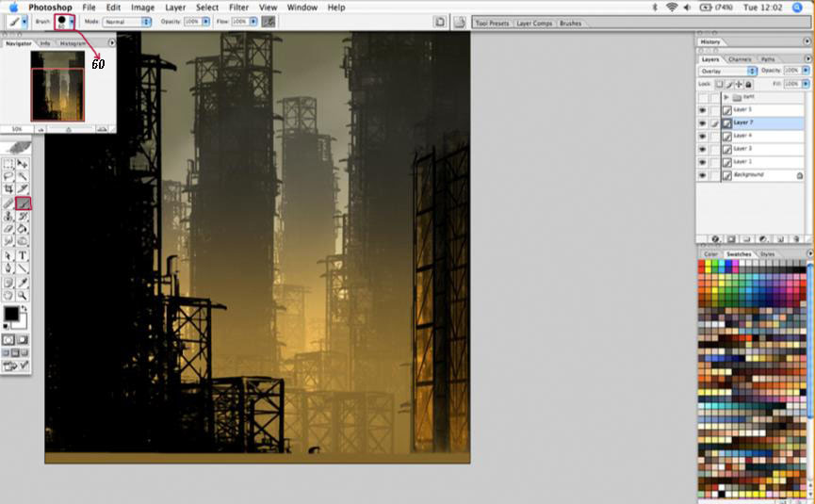Select the Brush tool in toolbox
The width and height of the screenshot is (815, 504).
[23, 203]
